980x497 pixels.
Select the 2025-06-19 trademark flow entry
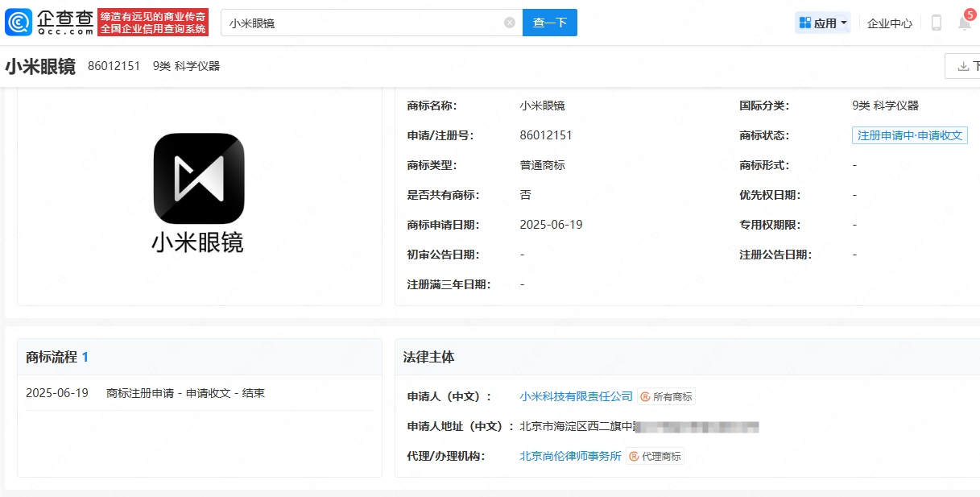pos(145,393)
